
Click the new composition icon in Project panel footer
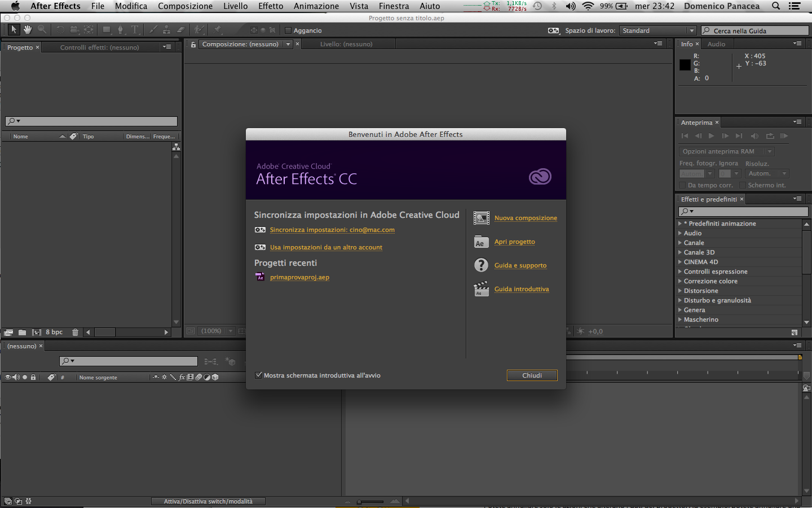click(37, 332)
